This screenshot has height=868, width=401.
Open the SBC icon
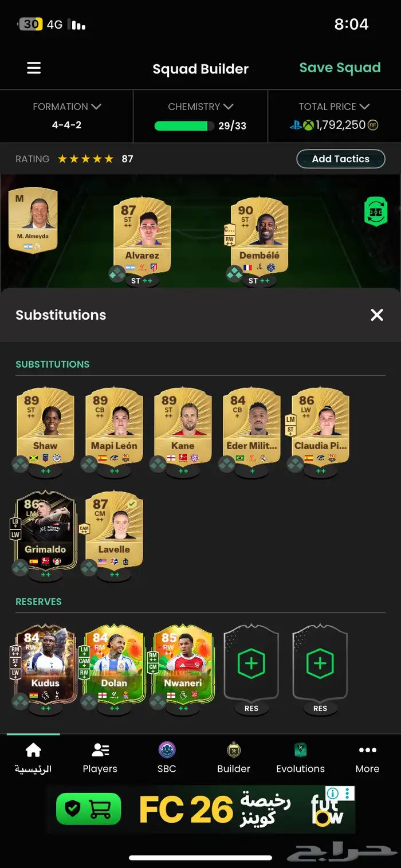coord(167,749)
